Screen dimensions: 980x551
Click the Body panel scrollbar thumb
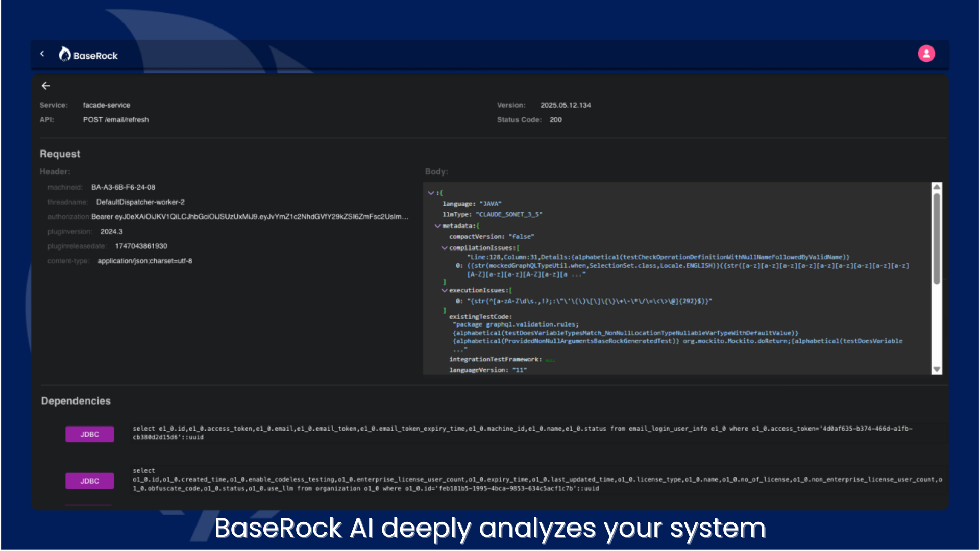(x=937, y=239)
